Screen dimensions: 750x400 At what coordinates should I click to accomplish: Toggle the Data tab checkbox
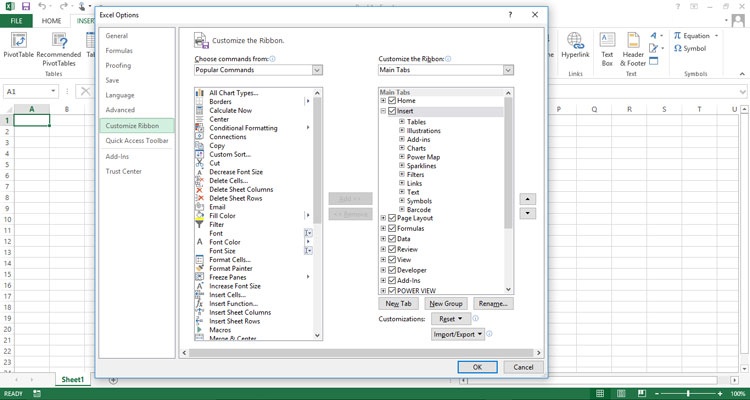point(392,239)
